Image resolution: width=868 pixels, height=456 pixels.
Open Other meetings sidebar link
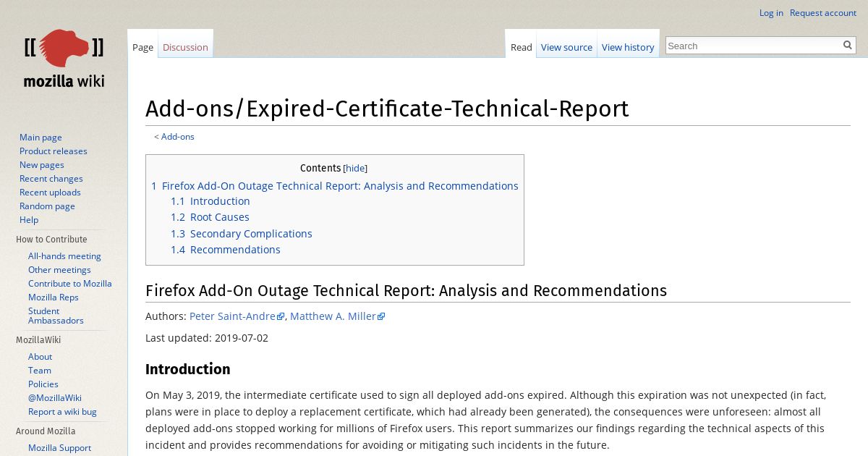(59, 270)
